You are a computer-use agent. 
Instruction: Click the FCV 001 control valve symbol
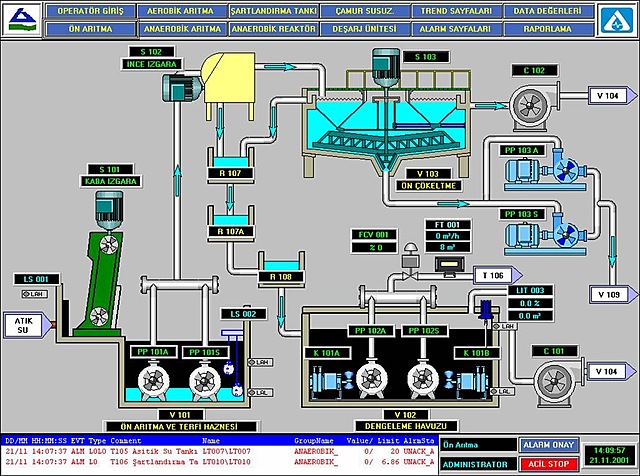409,263
